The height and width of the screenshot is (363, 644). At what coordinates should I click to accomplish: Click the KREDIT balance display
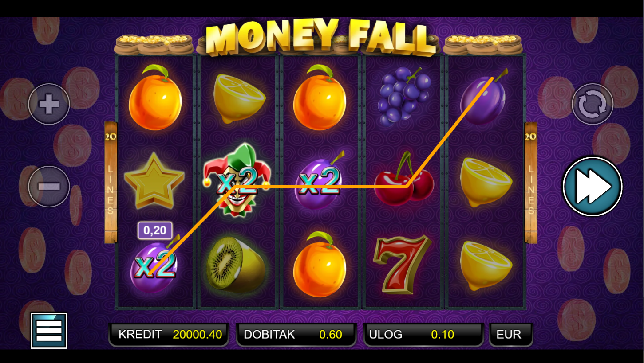pyautogui.click(x=169, y=334)
